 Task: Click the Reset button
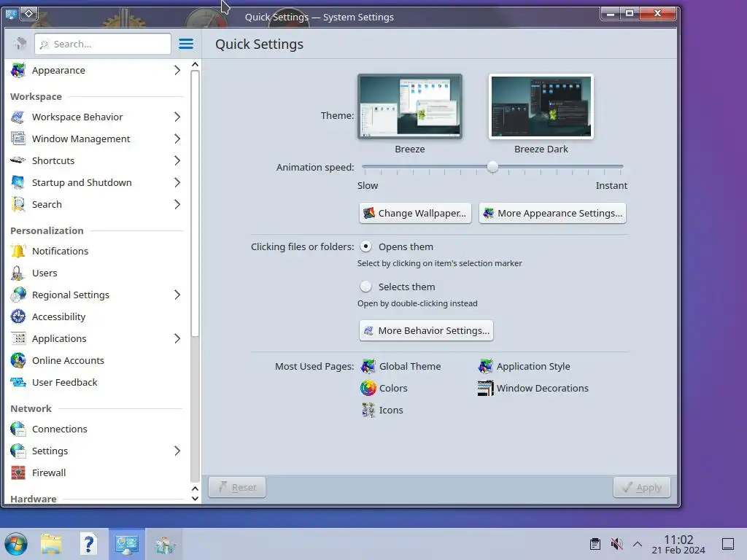pos(237,487)
